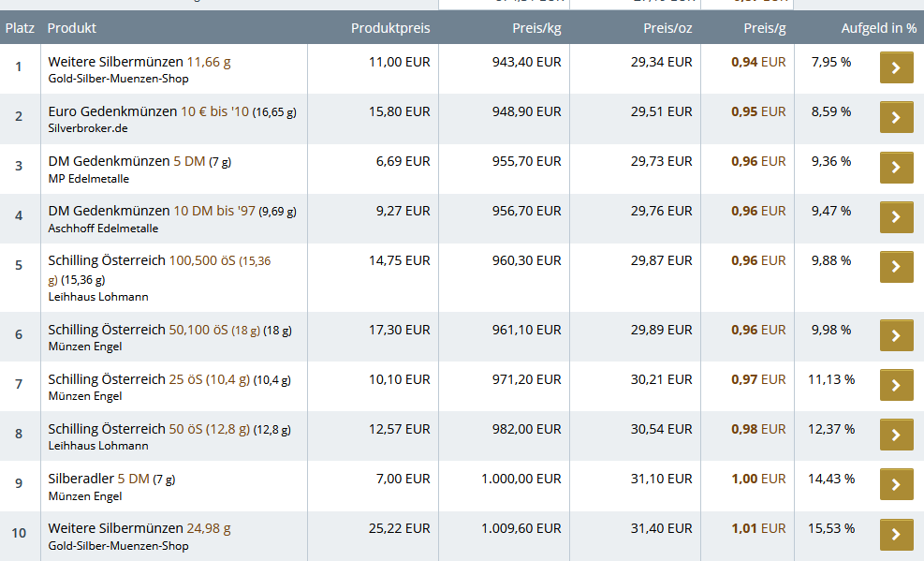Sort by Produkt column header
924x561 pixels.
(71, 28)
